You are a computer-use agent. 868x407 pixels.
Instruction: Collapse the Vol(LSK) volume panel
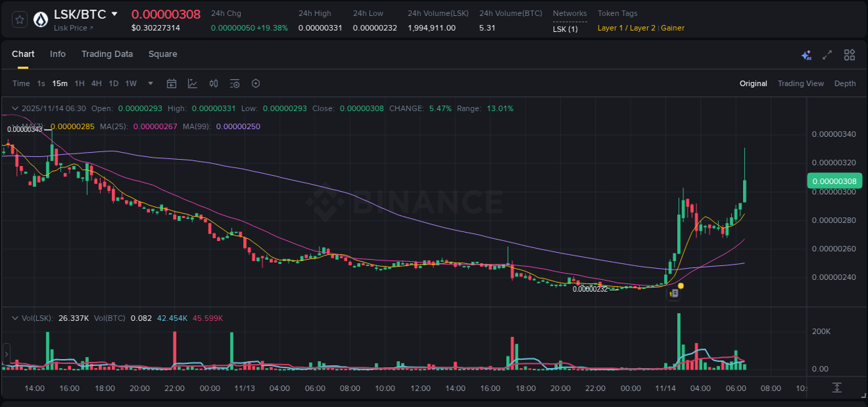(15, 317)
